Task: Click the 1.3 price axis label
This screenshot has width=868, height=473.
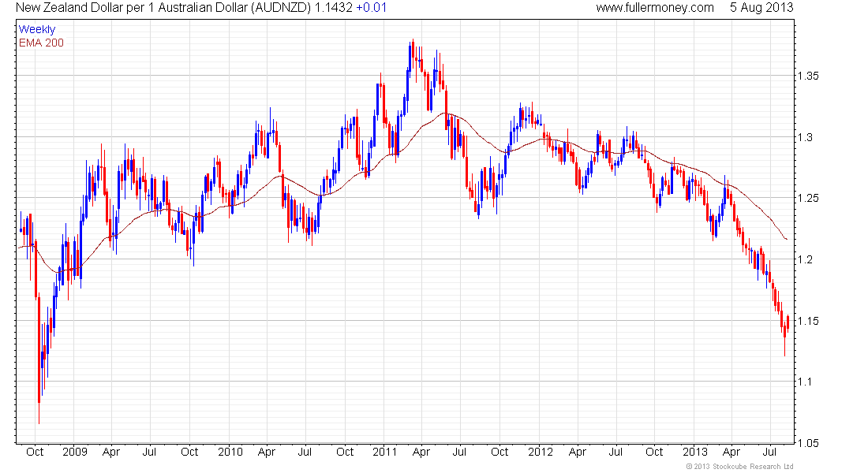Action: (806, 137)
